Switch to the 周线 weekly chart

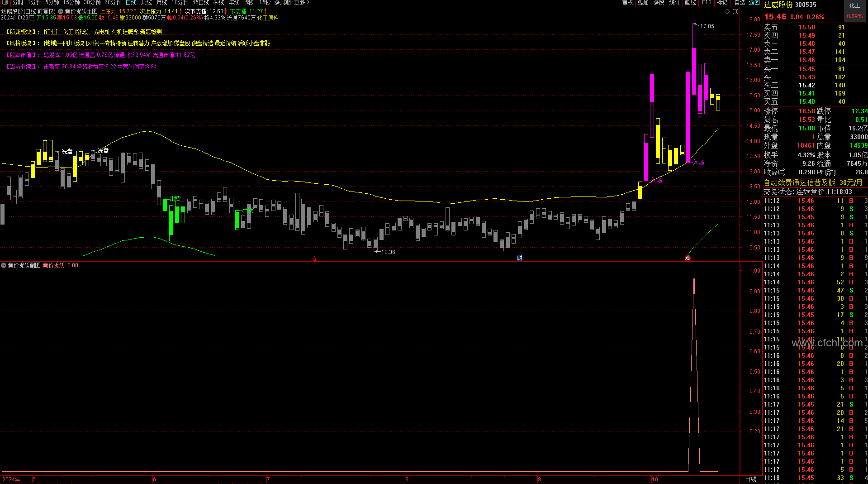[147, 3]
